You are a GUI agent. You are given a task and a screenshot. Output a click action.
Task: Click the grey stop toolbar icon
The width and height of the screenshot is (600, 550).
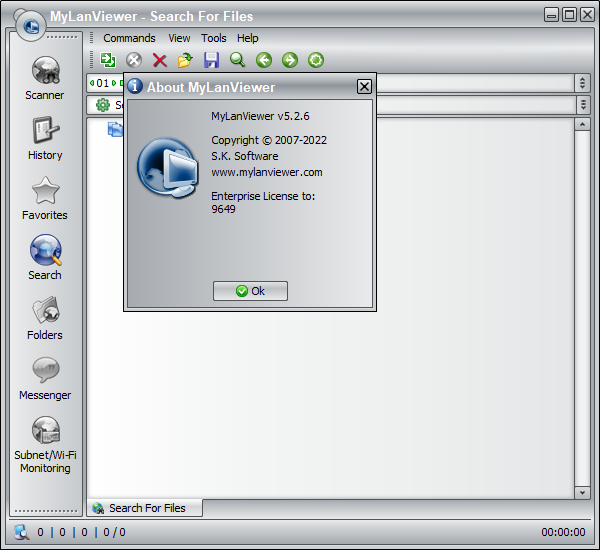[x=134, y=60]
